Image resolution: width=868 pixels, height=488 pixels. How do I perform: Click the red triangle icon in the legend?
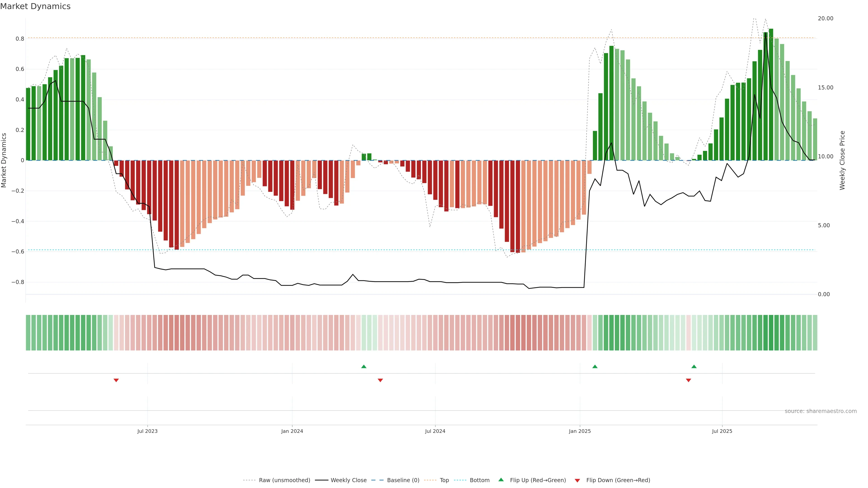pyautogui.click(x=577, y=480)
